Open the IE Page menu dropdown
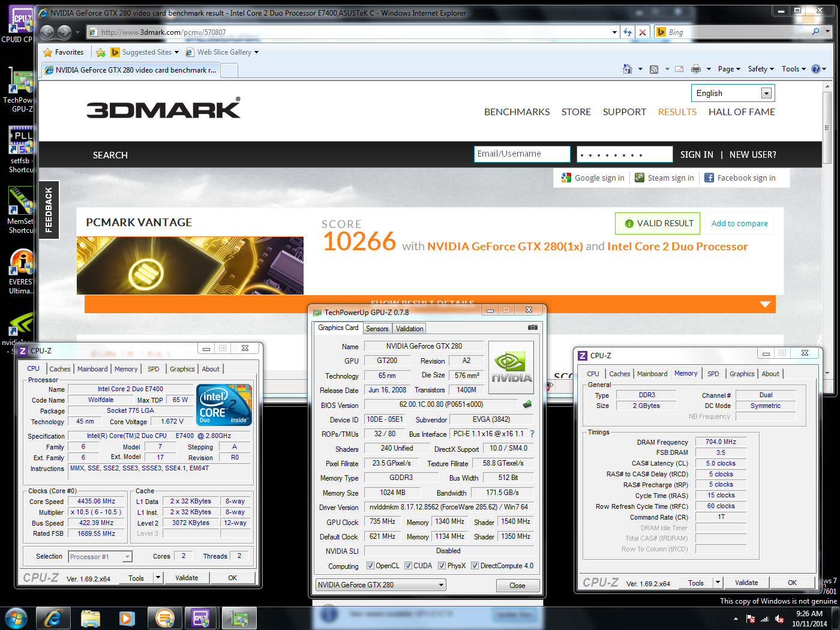 [729, 69]
